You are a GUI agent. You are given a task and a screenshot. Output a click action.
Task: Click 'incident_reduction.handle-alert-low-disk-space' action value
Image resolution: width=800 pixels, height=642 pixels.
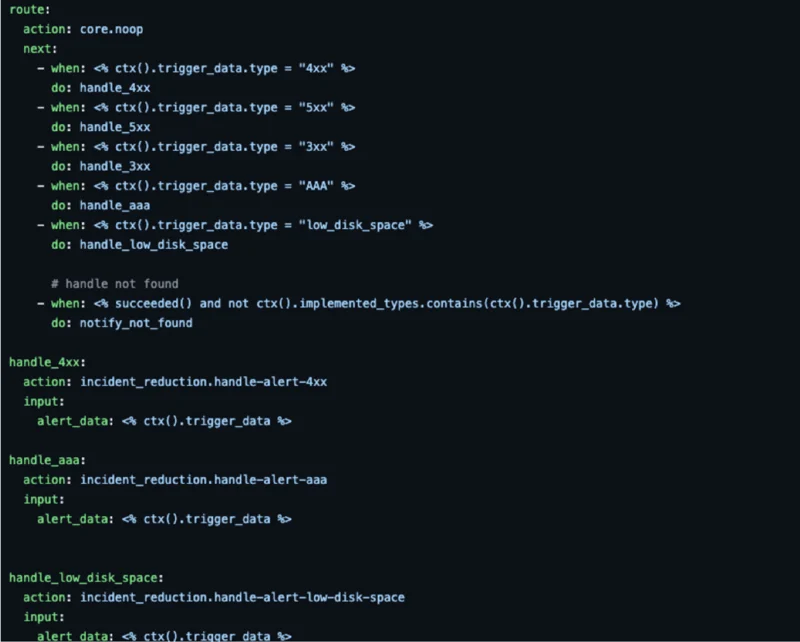[242, 597]
